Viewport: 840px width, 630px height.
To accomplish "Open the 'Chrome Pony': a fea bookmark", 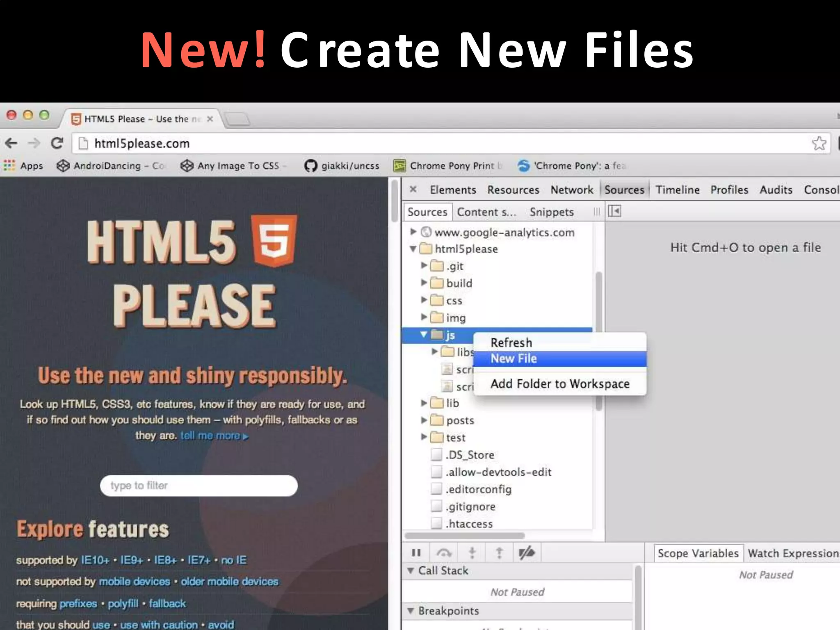I will tap(572, 166).
